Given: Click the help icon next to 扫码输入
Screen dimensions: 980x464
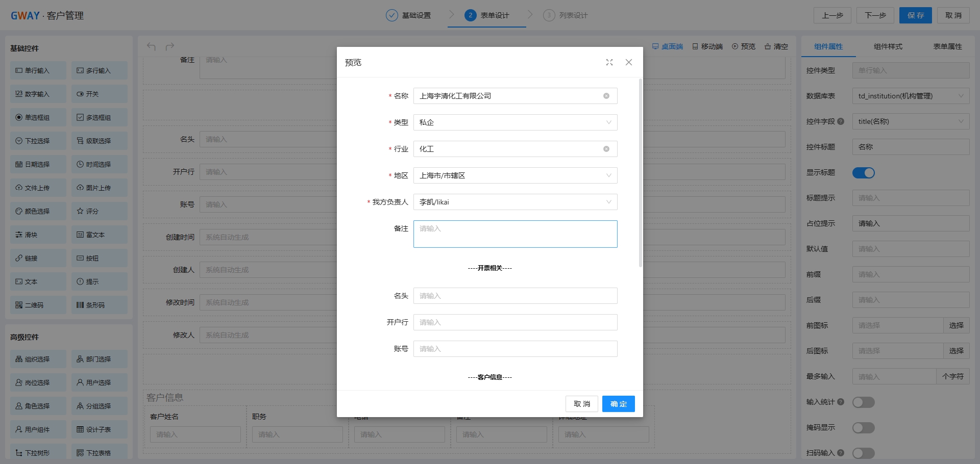Looking at the screenshot, I should (x=841, y=453).
